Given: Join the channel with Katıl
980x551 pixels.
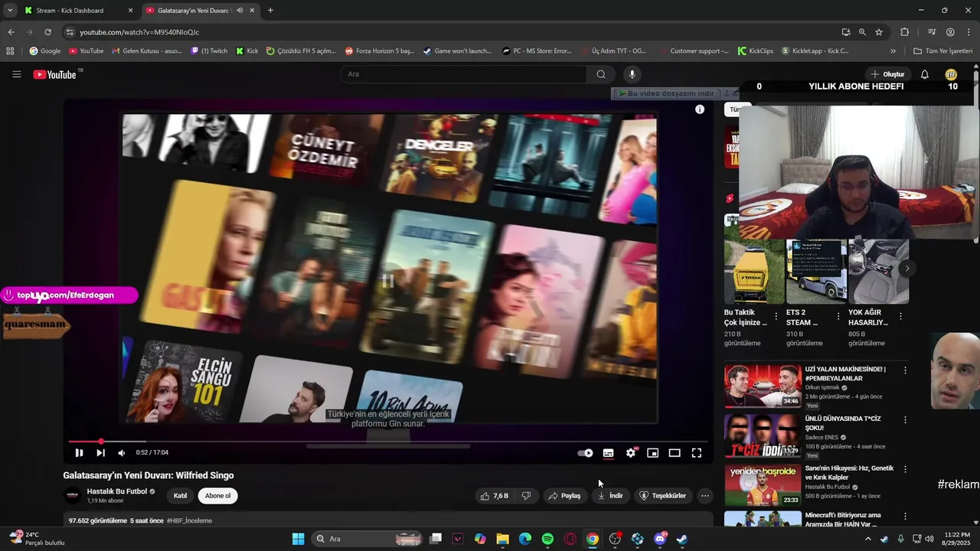Looking at the screenshot, I should click(180, 496).
